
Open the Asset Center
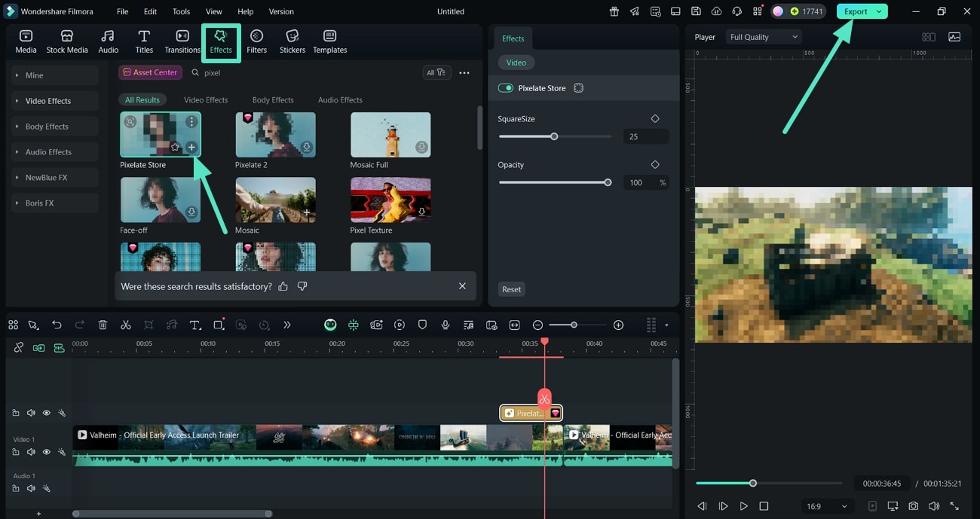[x=150, y=72]
